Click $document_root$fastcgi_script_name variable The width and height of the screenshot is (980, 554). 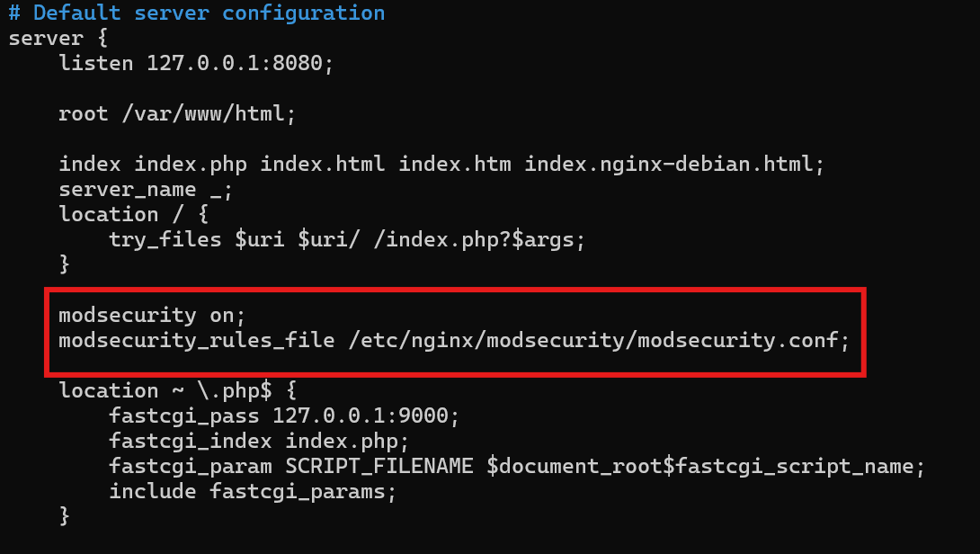pyautogui.click(x=700, y=467)
